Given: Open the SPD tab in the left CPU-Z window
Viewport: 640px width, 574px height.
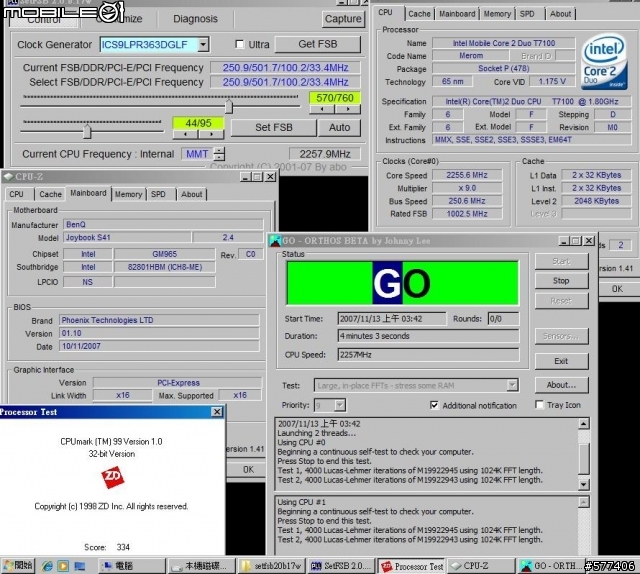Looking at the screenshot, I should tap(158, 194).
